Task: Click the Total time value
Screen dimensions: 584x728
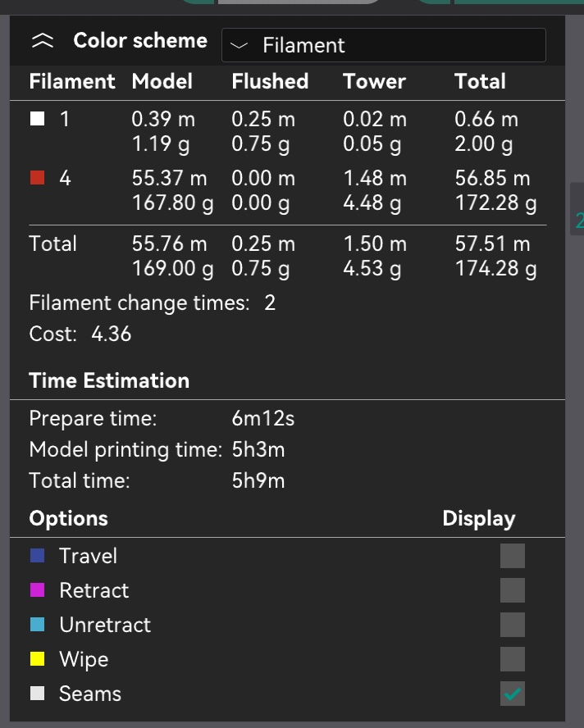Action: coord(258,480)
